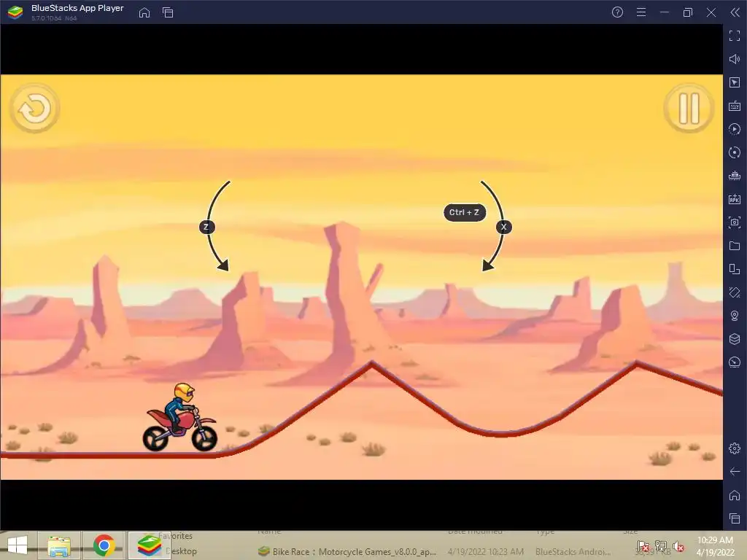The image size is (747, 560).
Task: Tap the Z lean-back key overlay
Action: (x=206, y=227)
